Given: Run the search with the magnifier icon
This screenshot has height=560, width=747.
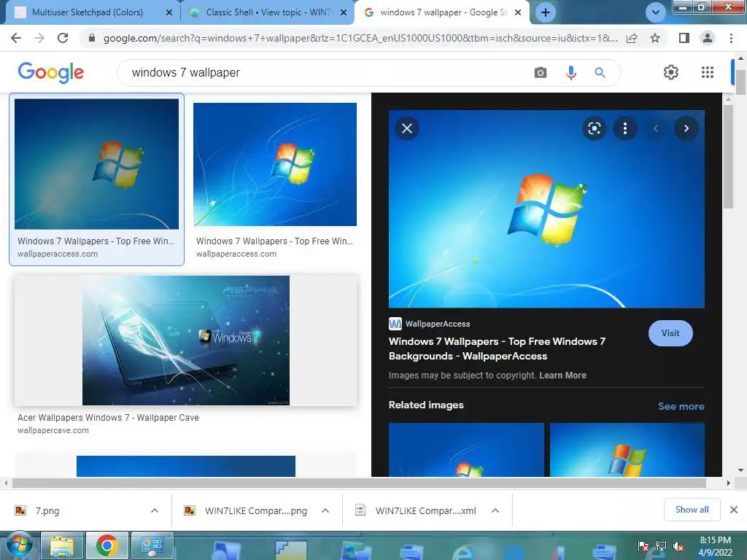Looking at the screenshot, I should [600, 72].
